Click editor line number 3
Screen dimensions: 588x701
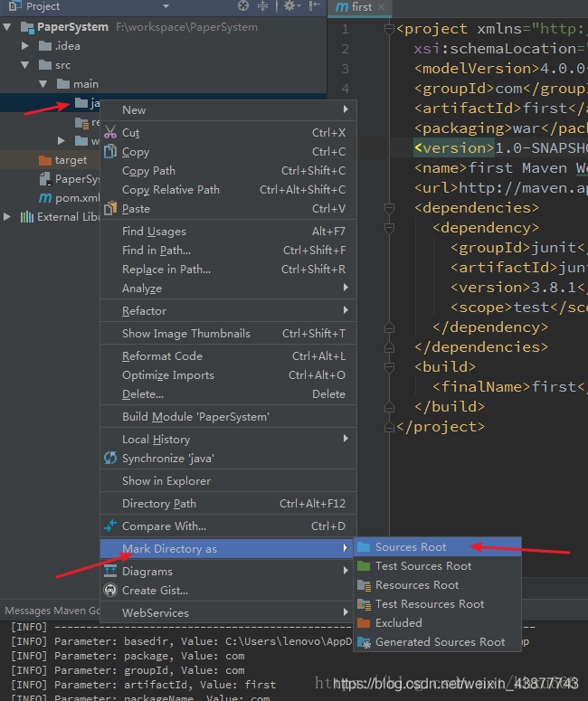(346, 69)
